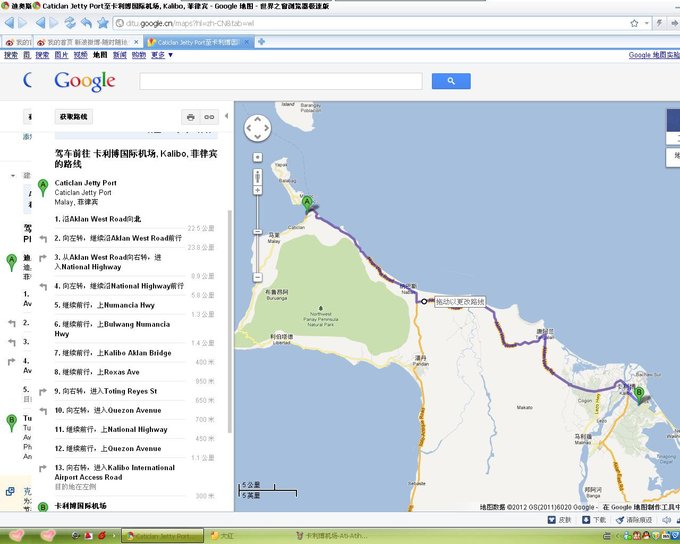Click the 清除痕迹 clear traces button

tap(634, 520)
